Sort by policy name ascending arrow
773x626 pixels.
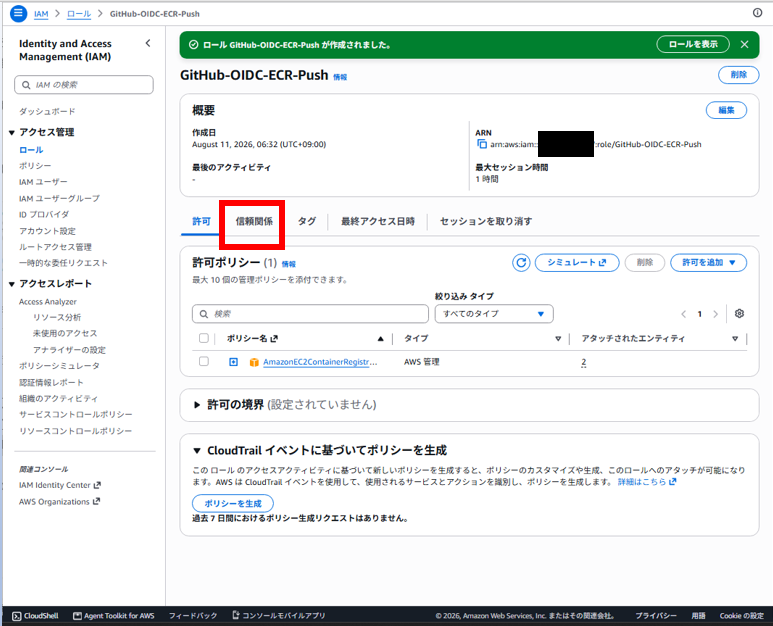click(380, 339)
